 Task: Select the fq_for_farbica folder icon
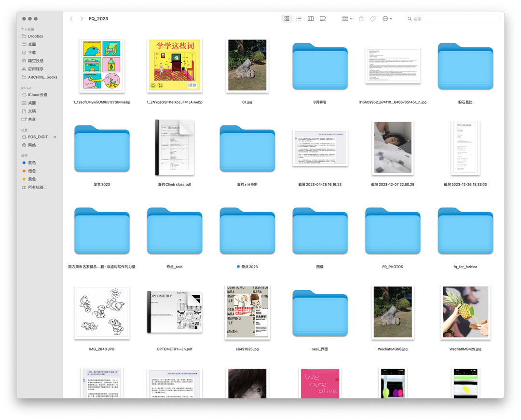click(x=465, y=231)
